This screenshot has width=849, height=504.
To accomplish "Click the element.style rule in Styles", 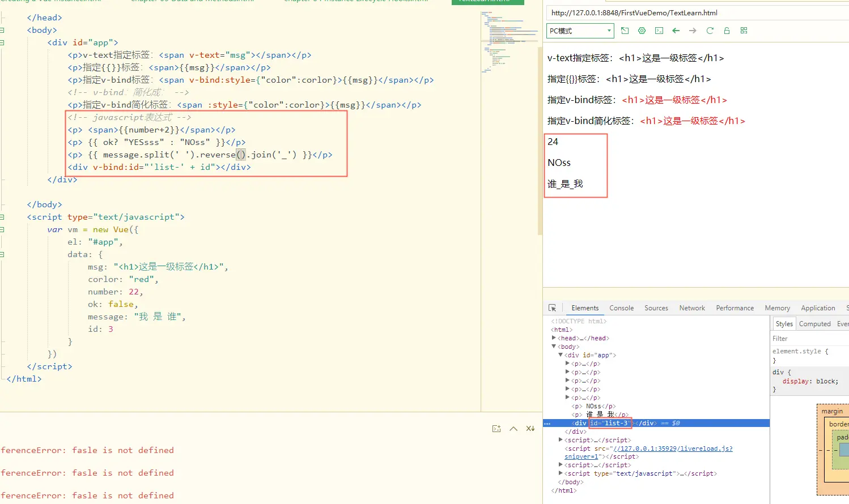I will coord(800,352).
